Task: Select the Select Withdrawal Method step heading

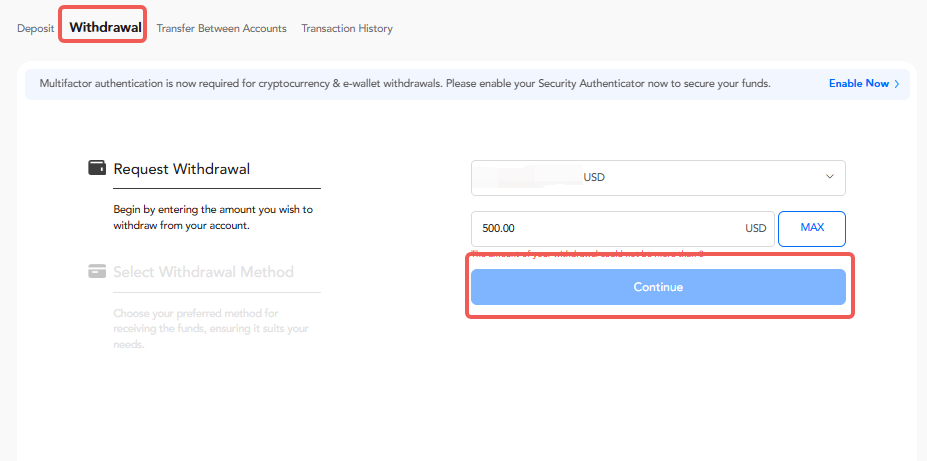Action: tap(203, 272)
